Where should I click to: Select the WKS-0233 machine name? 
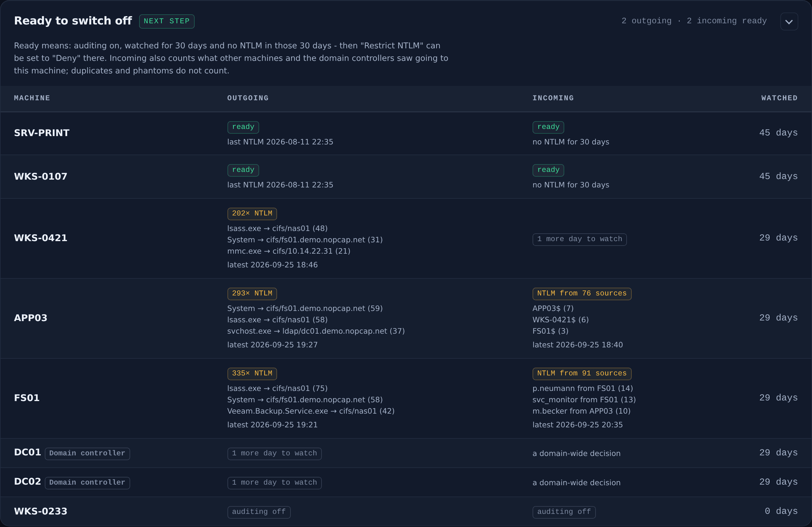pyautogui.click(x=41, y=512)
